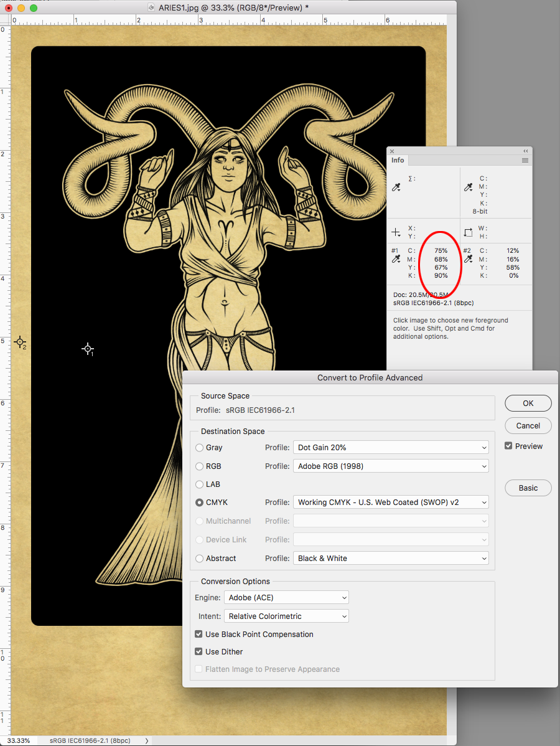The image size is (560, 746).
Task: Click the width/height selection icon in Info panel
Action: coord(469,232)
